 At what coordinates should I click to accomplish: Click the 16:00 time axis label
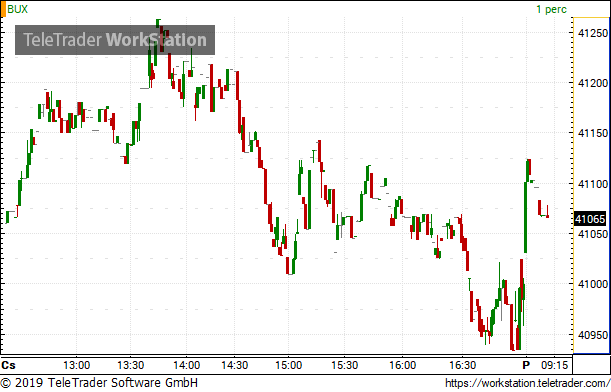(403, 366)
